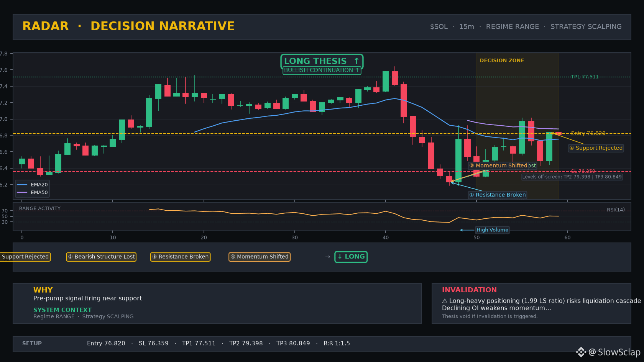Click Entry 76.820 in the SETUP bar
Viewport: 644px width, 362px height.
tap(106, 344)
